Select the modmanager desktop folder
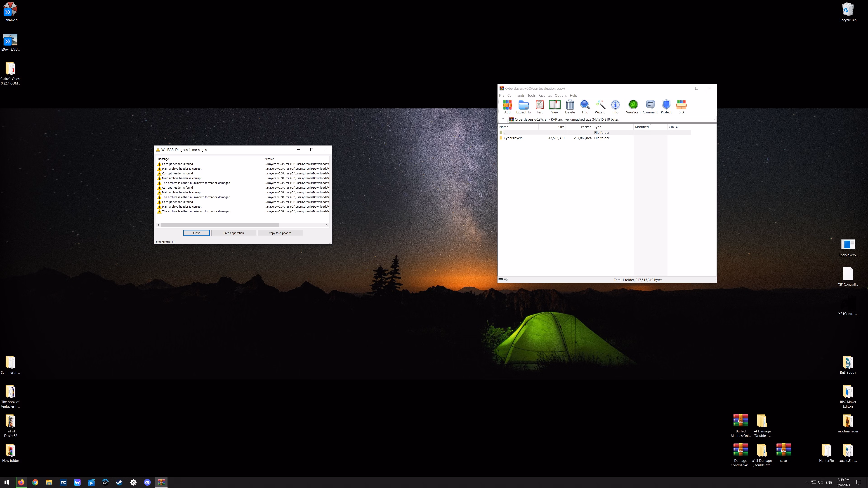Image resolution: width=868 pixels, height=488 pixels. pyautogui.click(x=848, y=423)
